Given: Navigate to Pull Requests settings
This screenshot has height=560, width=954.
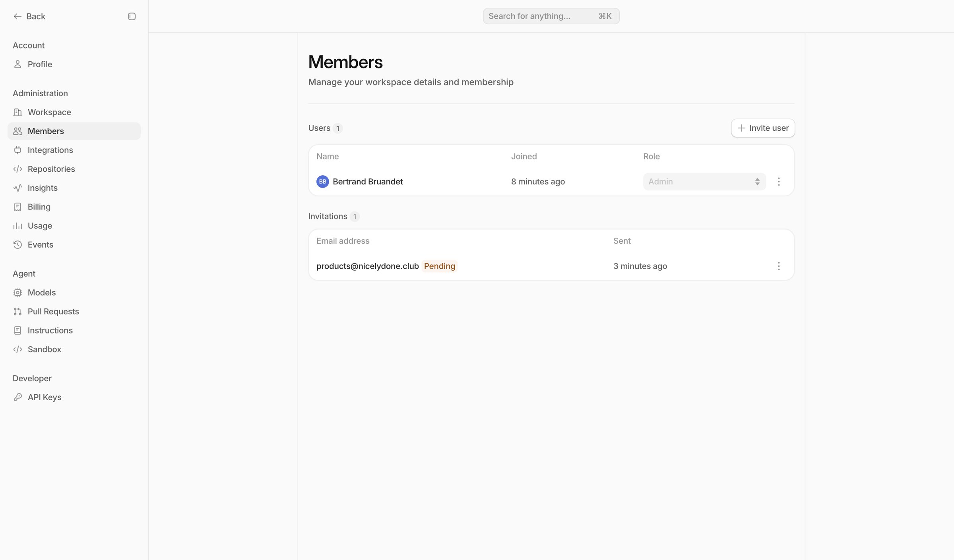Looking at the screenshot, I should [74, 312].
